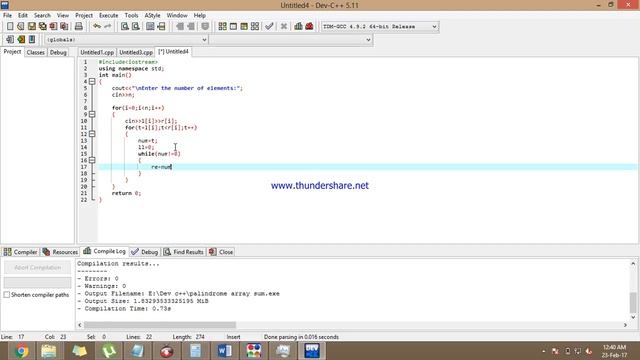Enable Shorten compiler paths checkbox
The height and width of the screenshot is (360, 640).
7,295
